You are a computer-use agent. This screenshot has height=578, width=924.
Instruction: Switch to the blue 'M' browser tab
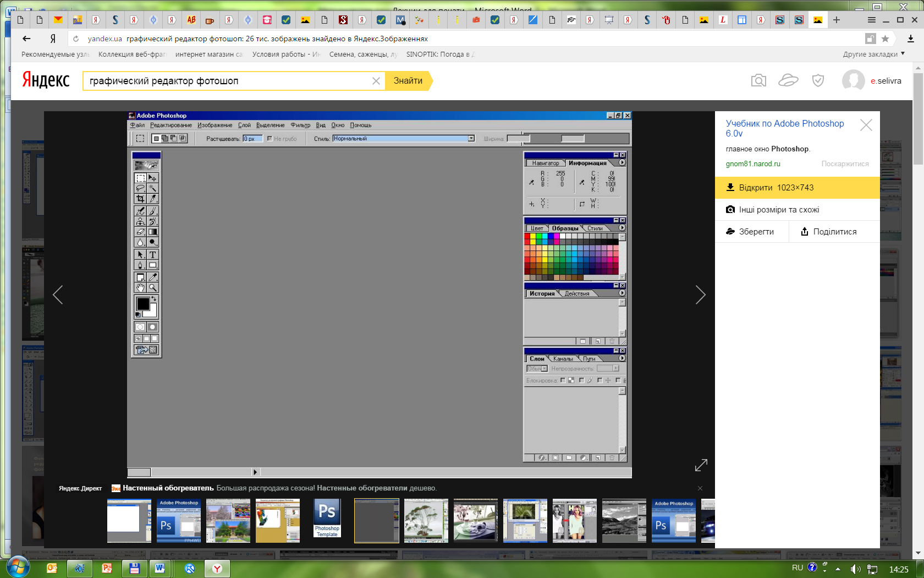pyautogui.click(x=400, y=20)
